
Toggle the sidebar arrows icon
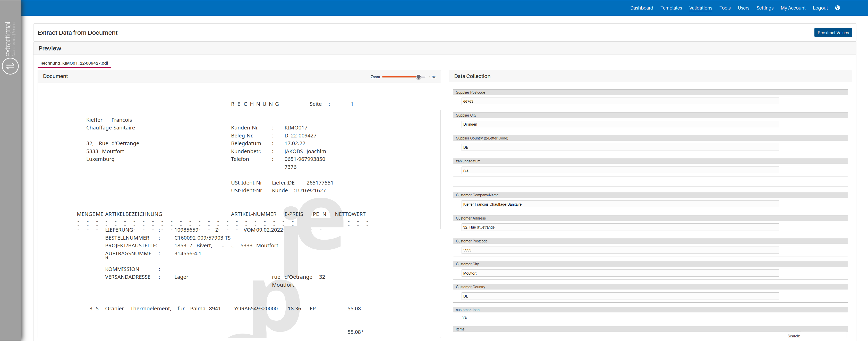coord(10,66)
